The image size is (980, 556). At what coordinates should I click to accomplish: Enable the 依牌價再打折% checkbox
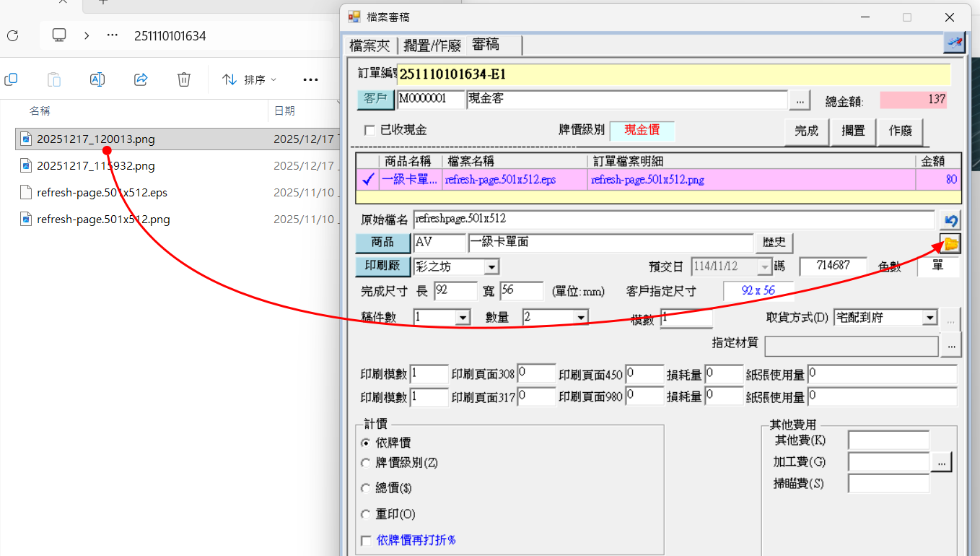(367, 540)
